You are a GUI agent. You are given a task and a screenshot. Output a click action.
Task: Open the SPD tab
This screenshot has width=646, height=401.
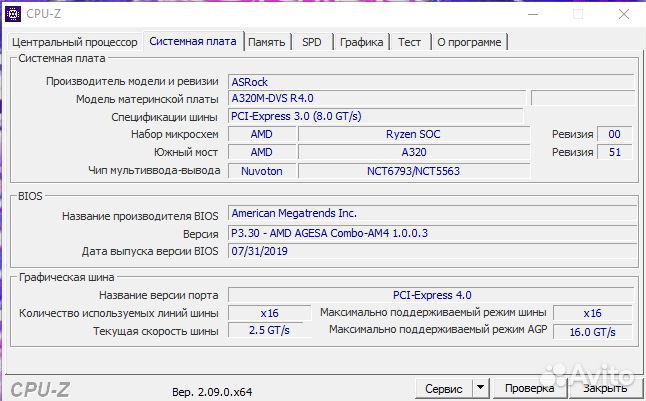point(311,42)
